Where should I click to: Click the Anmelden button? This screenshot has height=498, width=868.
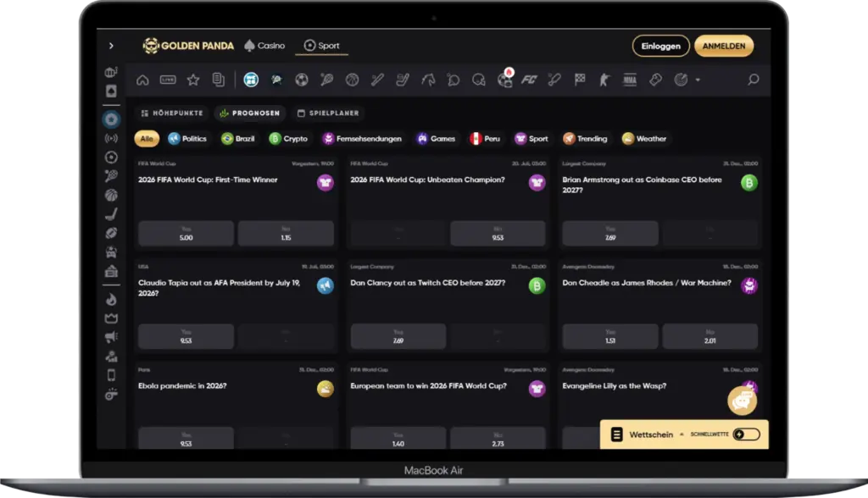pos(724,46)
